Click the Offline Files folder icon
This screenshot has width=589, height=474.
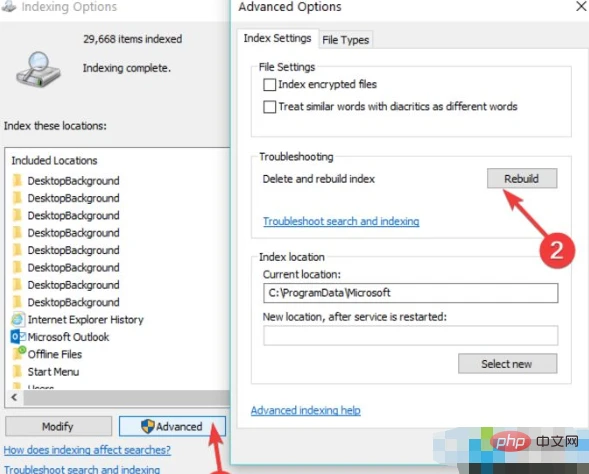tap(18, 353)
